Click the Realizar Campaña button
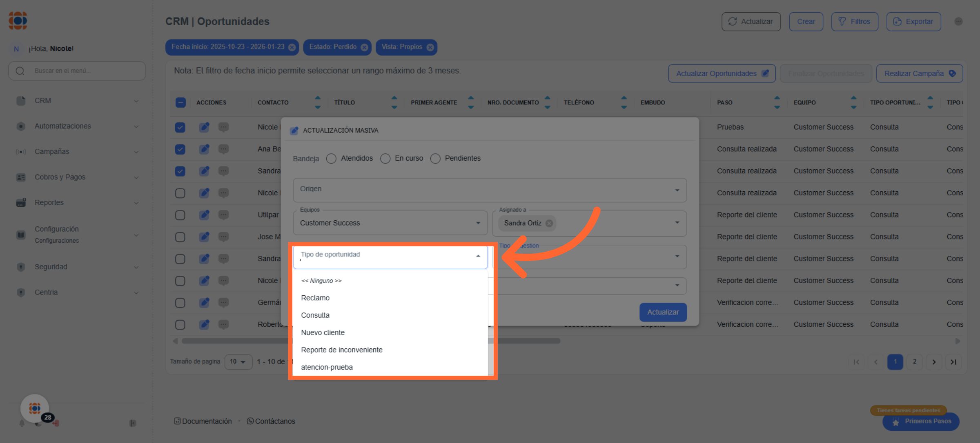This screenshot has width=980, height=443. pos(919,73)
